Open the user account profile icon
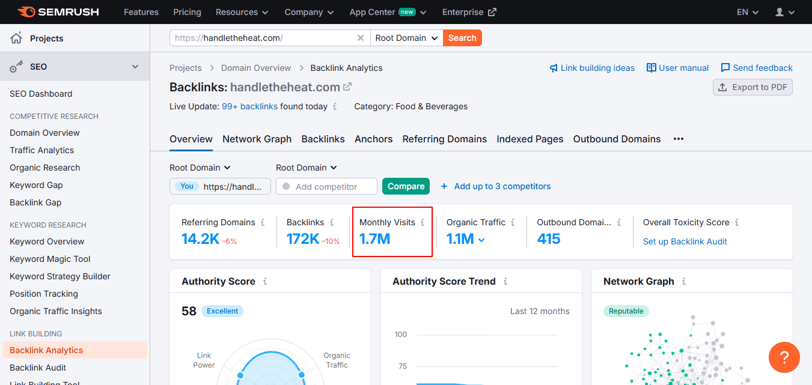Viewport: 812px width, 385px height. pos(779,12)
